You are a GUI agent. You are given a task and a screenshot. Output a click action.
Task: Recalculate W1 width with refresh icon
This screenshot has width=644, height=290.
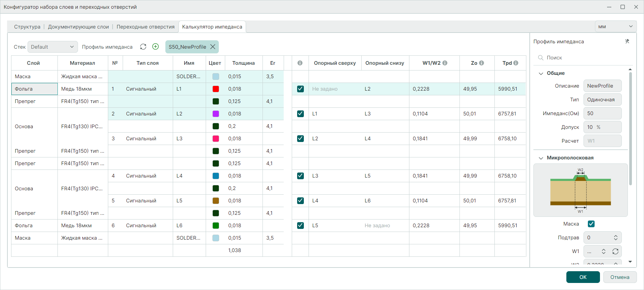pyautogui.click(x=615, y=251)
